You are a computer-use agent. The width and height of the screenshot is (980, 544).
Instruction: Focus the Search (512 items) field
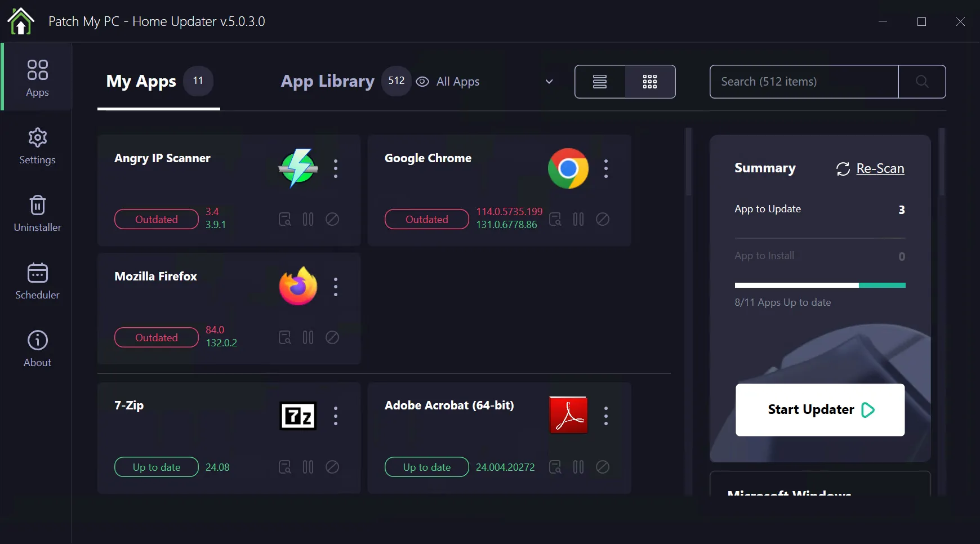point(804,82)
